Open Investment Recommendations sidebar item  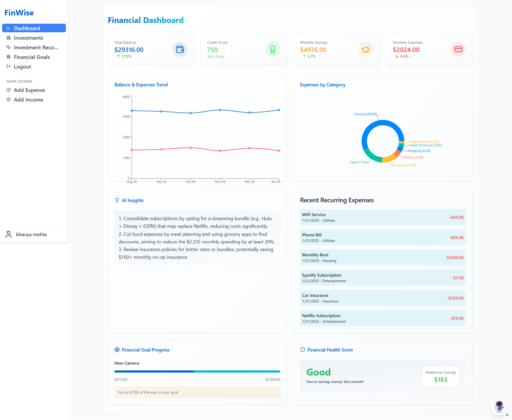(x=36, y=47)
